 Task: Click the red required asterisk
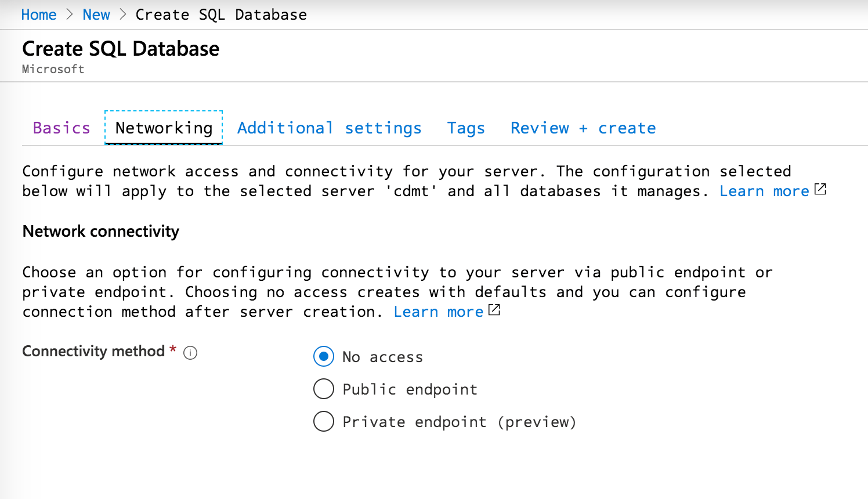[172, 351]
